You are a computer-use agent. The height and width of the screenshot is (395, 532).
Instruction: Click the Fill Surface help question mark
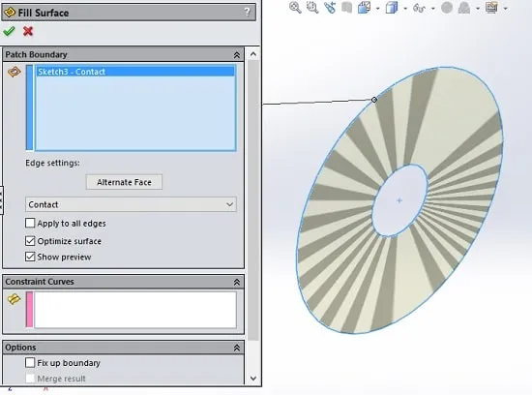click(248, 13)
